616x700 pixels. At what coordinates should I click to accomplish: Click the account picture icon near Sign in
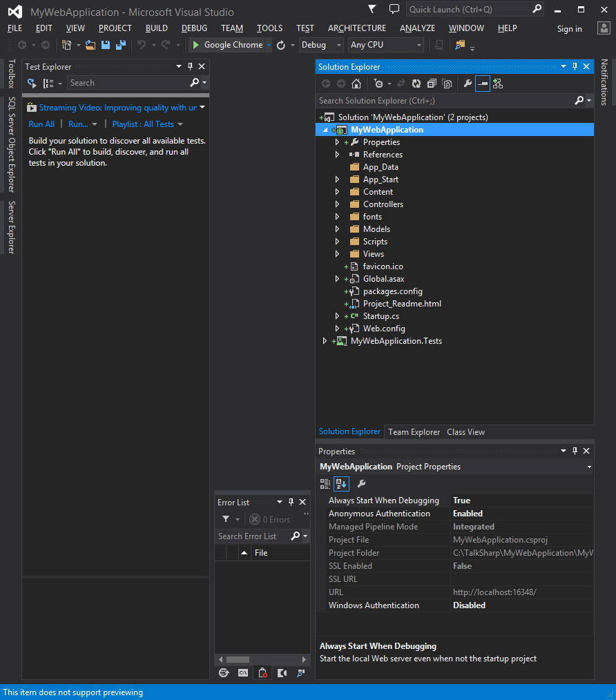coord(604,28)
